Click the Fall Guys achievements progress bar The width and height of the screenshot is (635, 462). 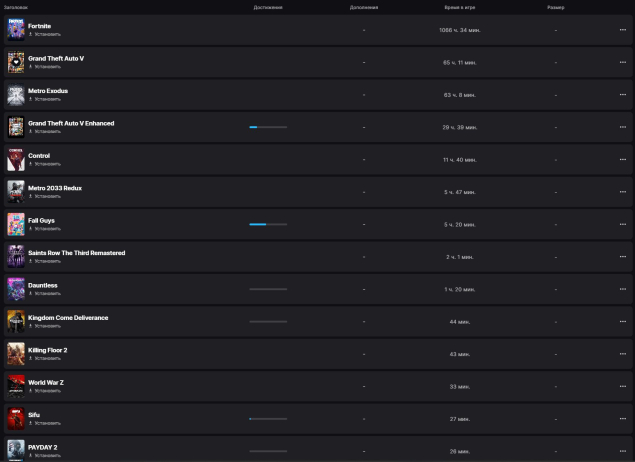tap(268, 225)
